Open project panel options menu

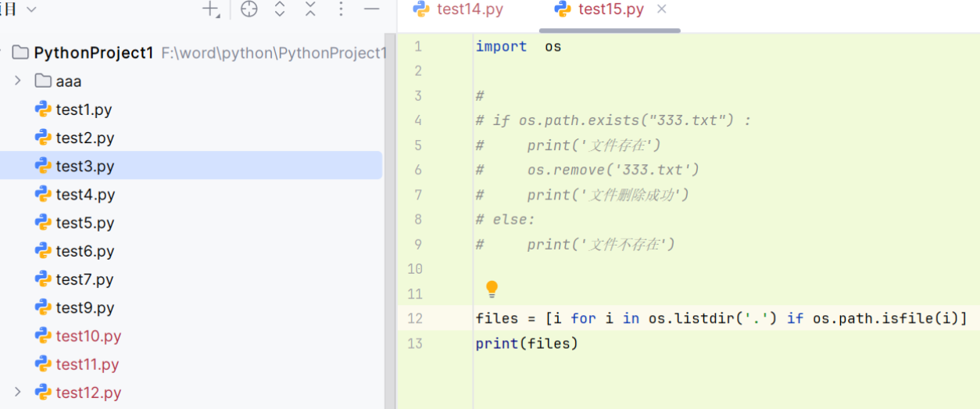point(341,9)
